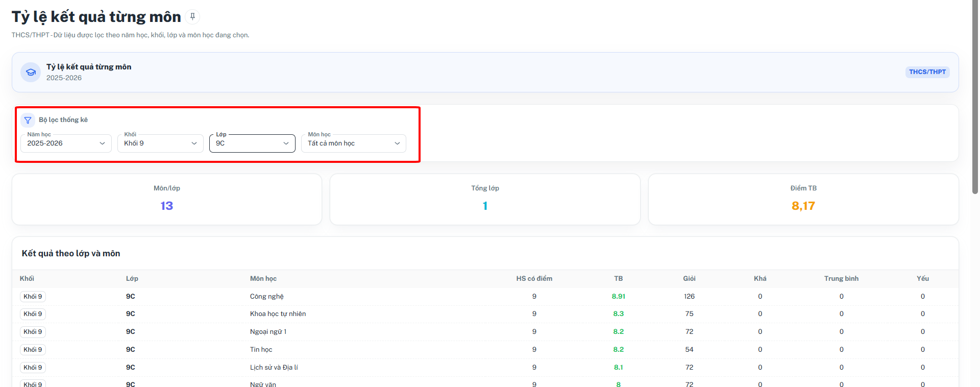Click the Giỏi column header
Viewport: 980px width, 387px height.
(689, 279)
